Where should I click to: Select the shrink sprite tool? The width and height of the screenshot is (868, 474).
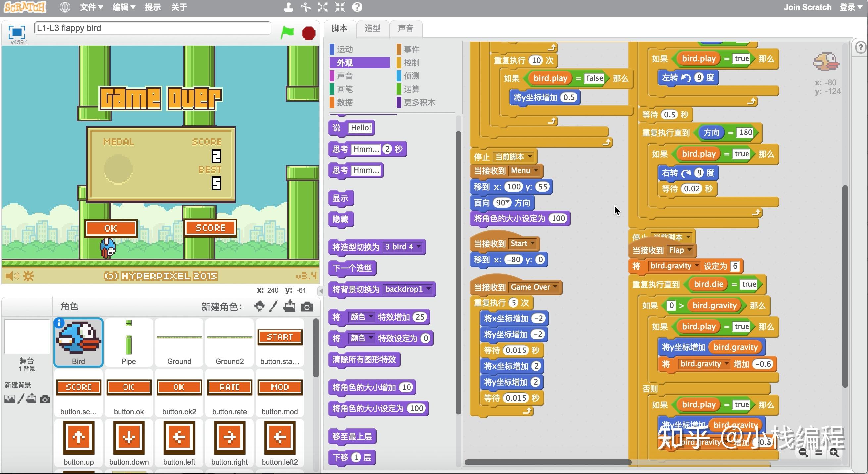pos(340,7)
